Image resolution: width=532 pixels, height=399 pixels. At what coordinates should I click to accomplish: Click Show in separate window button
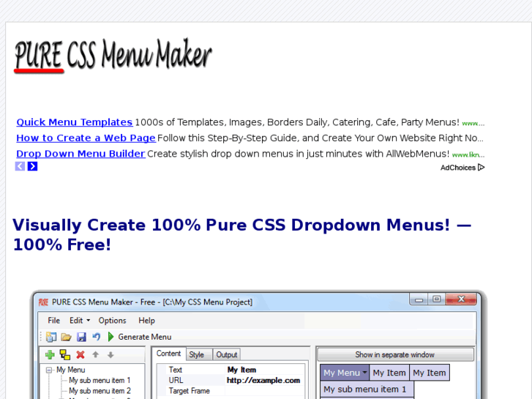(395, 355)
